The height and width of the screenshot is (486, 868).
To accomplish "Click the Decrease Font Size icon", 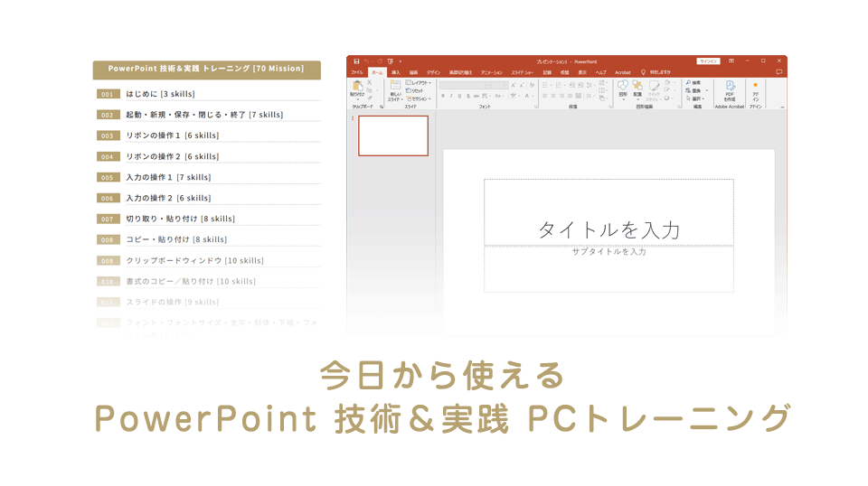I will point(522,85).
